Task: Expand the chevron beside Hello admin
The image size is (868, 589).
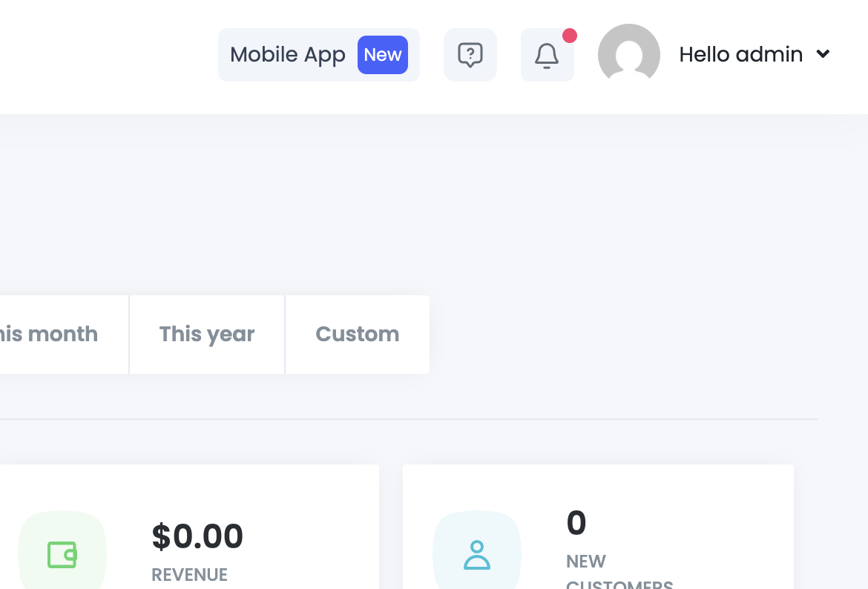Action: click(823, 54)
